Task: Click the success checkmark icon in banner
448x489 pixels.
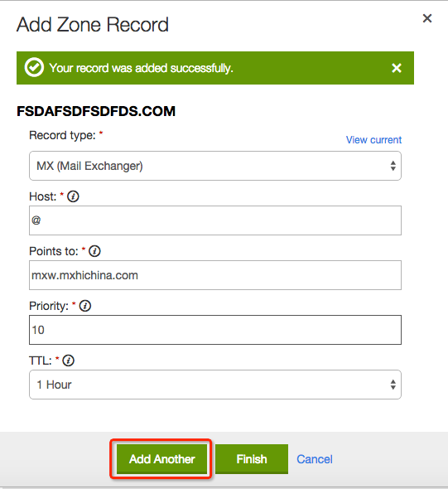Action: click(x=34, y=67)
